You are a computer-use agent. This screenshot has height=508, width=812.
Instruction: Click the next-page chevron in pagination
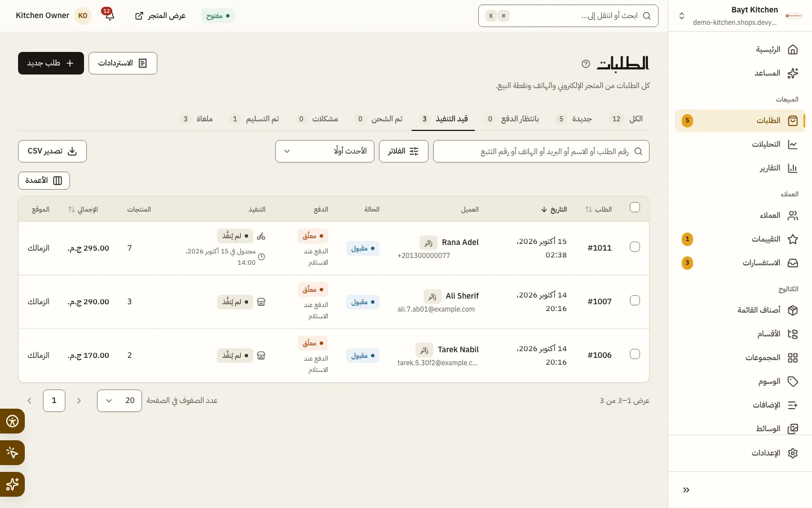(x=29, y=401)
